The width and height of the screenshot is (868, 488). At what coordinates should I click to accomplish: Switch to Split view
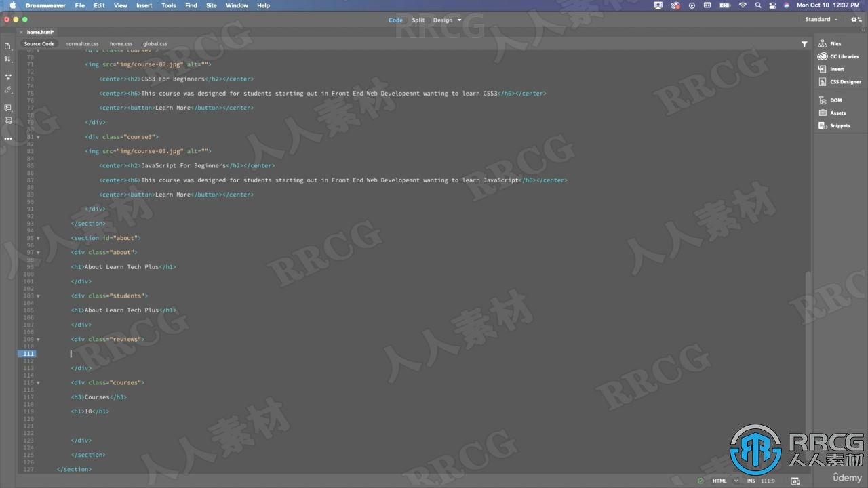pos(418,20)
